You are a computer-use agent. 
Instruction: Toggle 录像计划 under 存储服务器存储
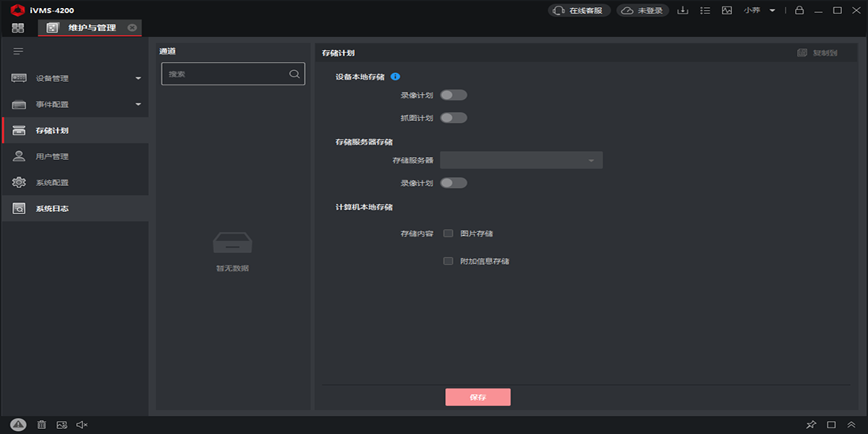(454, 183)
